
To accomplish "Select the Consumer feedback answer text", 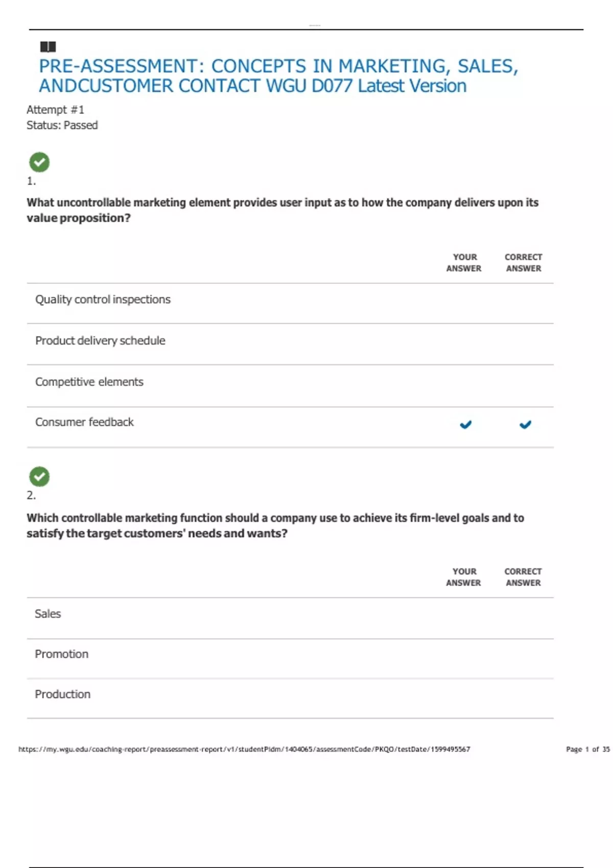I will (84, 422).
